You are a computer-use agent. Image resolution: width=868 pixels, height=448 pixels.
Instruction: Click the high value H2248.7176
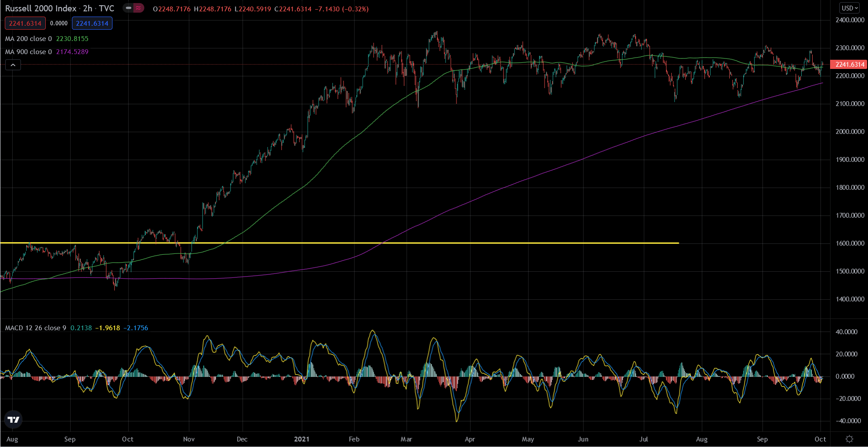pos(212,9)
